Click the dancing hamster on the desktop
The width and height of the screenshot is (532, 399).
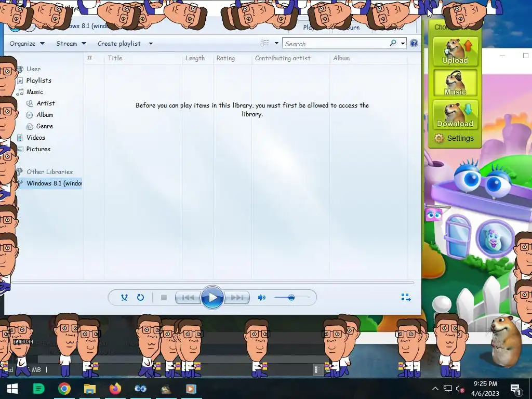coord(506,340)
